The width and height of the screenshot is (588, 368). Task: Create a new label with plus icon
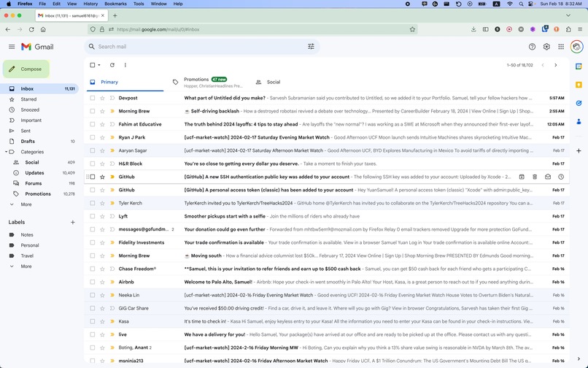[x=73, y=222]
